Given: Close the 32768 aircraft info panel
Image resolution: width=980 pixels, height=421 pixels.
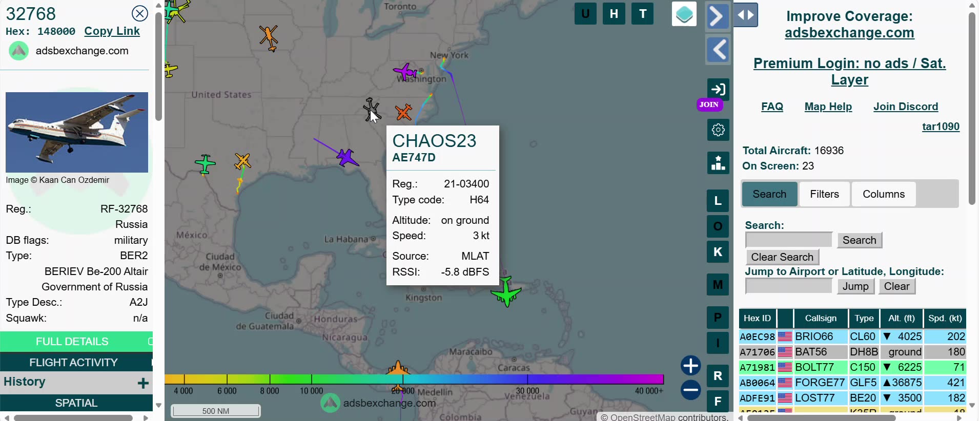Looking at the screenshot, I should coord(139,13).
